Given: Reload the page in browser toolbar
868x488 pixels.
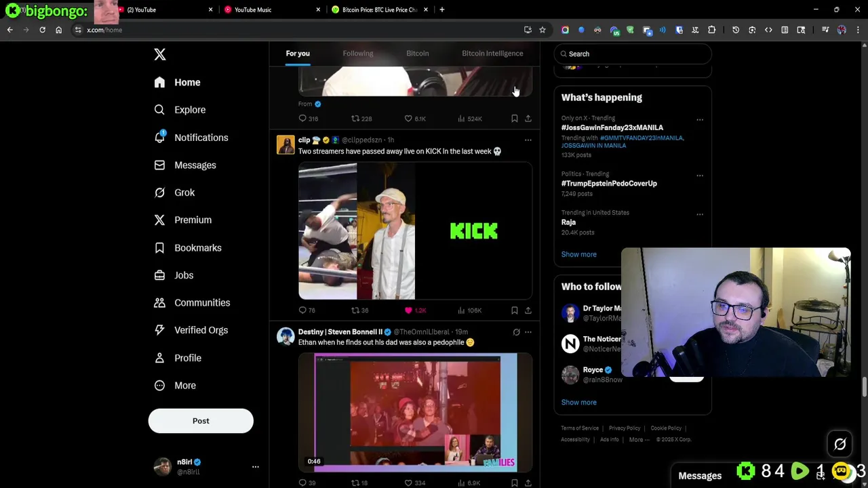Looking at the screenshot, I should coord(42,30).
